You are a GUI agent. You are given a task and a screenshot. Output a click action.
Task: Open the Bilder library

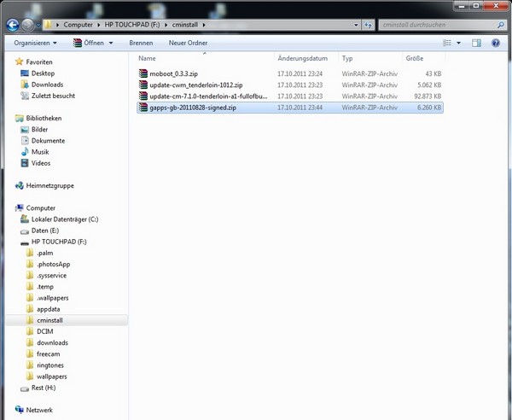click(x=39, y=130)
